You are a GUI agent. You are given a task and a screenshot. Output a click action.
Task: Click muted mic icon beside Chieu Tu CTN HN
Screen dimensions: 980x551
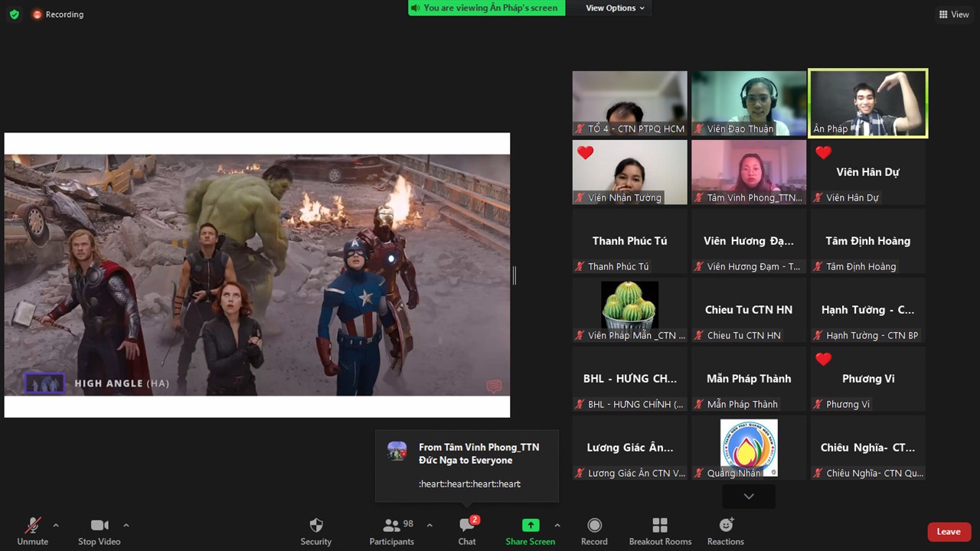[699, 335]
